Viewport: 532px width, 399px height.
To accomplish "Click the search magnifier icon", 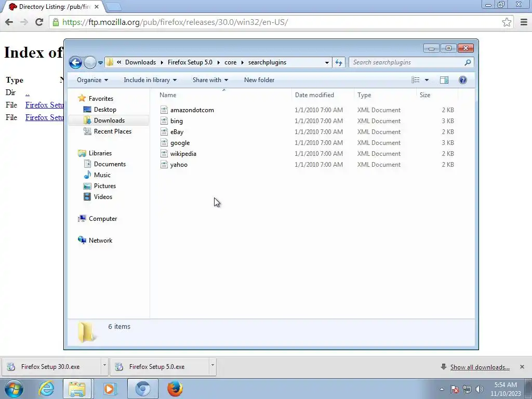I will point(468,62).
